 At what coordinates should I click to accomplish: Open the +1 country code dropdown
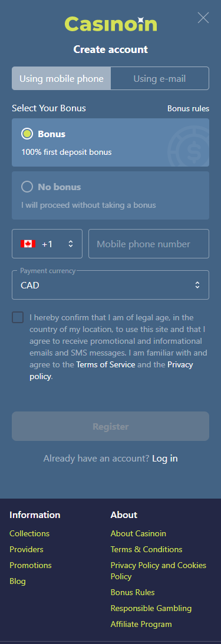click(47, 244)
